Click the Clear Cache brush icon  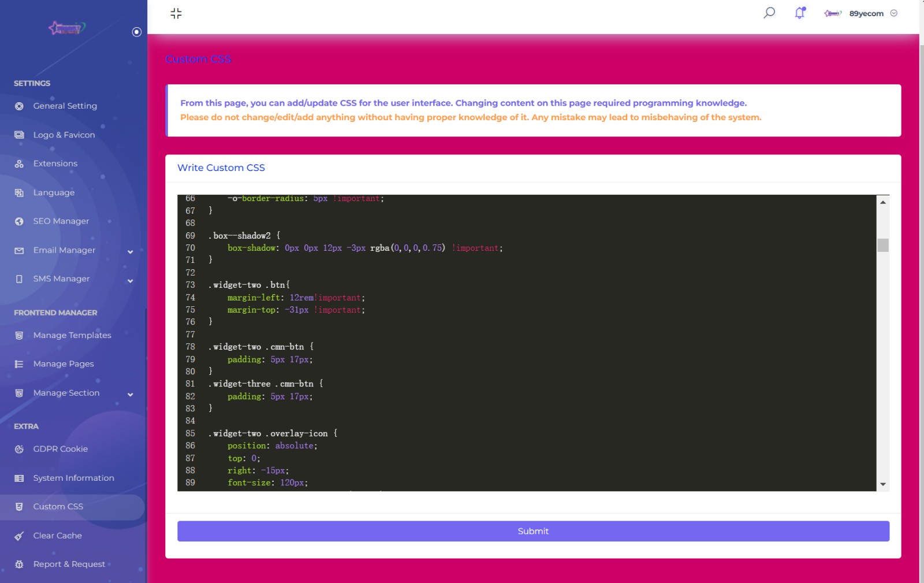[19, 536]
